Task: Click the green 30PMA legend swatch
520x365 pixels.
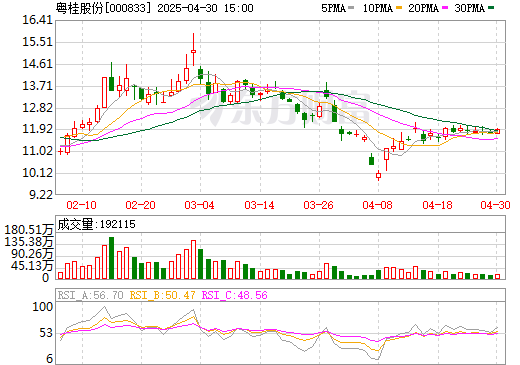Action: [491, 8]
